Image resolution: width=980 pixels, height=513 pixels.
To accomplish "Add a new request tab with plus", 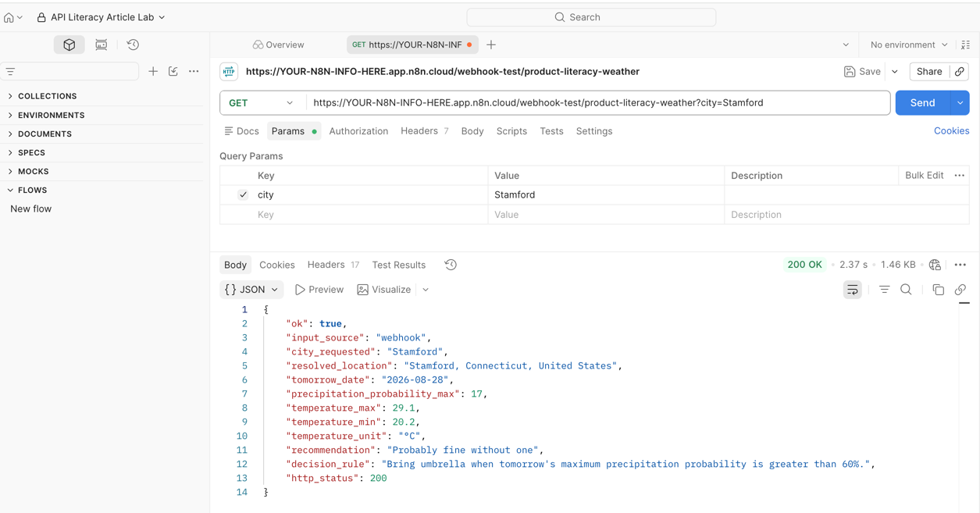I will [491, 45].
